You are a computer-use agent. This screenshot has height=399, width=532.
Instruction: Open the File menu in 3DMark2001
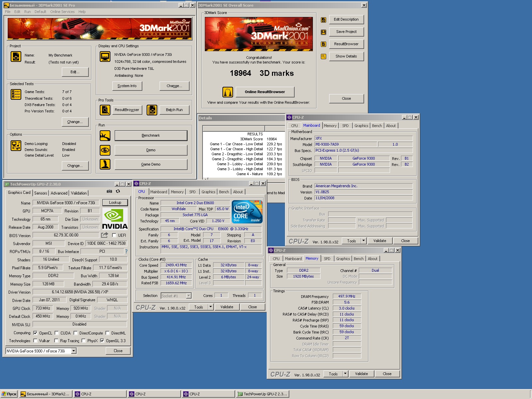click(8, 12)
